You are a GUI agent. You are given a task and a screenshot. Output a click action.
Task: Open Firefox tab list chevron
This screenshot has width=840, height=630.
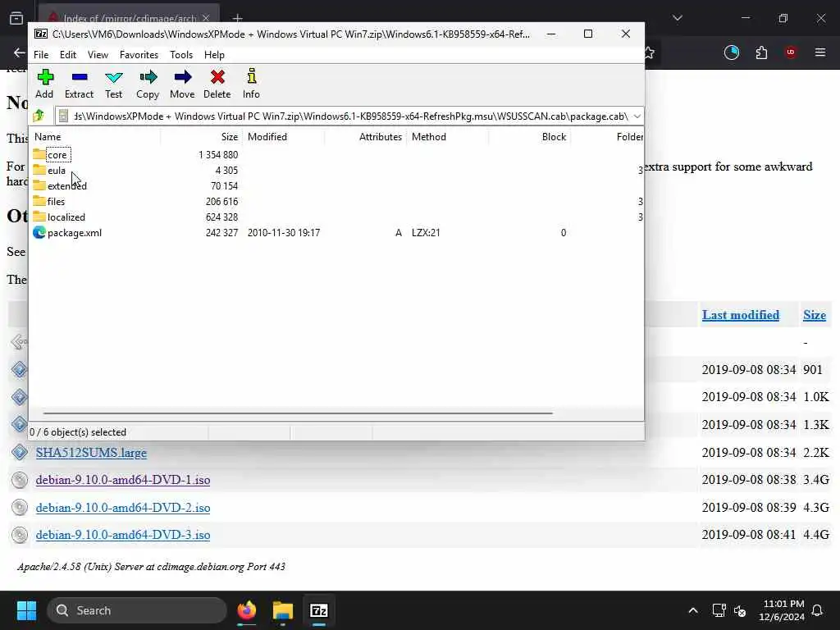point(677,18)
